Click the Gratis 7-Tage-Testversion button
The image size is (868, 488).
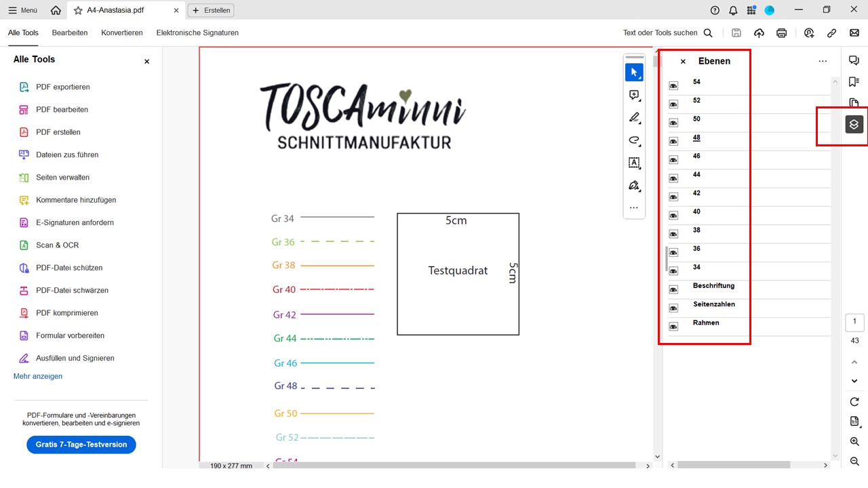point(81,445)
